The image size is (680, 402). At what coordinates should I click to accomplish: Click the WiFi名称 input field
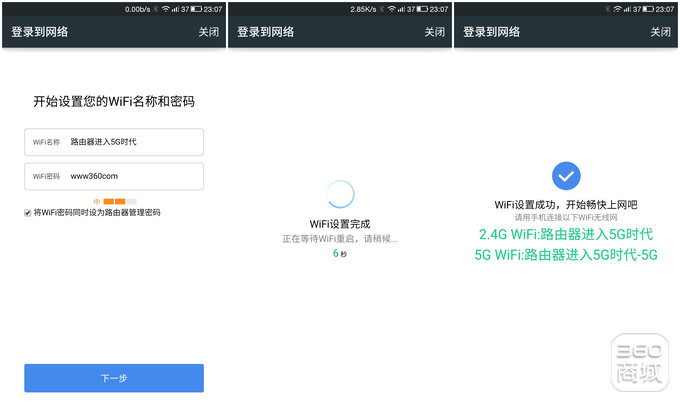[114, 142]
